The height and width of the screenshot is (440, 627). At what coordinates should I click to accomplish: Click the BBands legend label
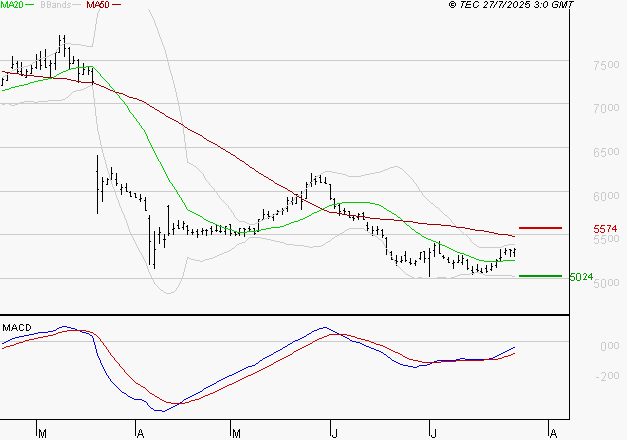coord(56,4)
